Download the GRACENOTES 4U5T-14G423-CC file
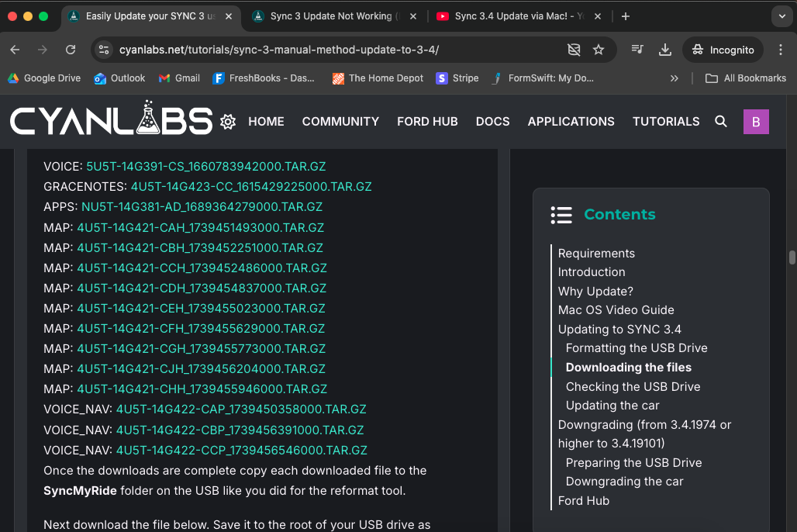 251,187
